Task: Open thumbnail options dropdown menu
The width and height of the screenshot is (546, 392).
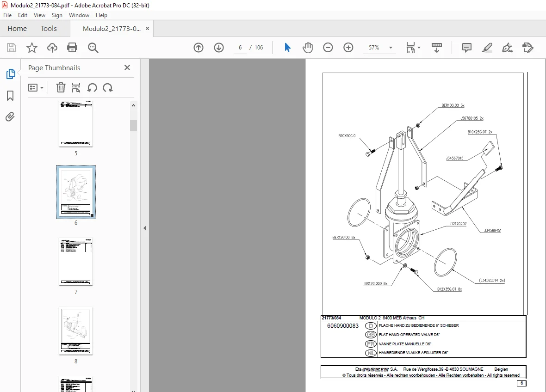Action: click(36, 88)
